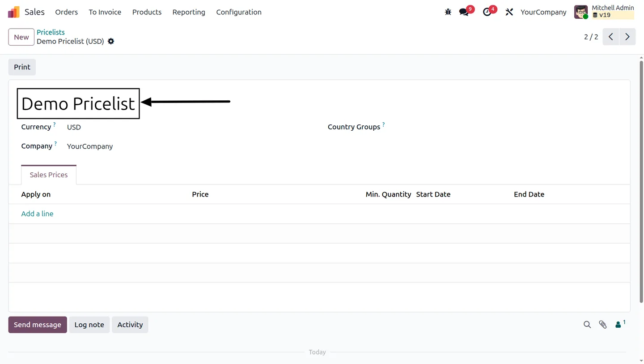Go to next record arrow

[x=627, y=37]
